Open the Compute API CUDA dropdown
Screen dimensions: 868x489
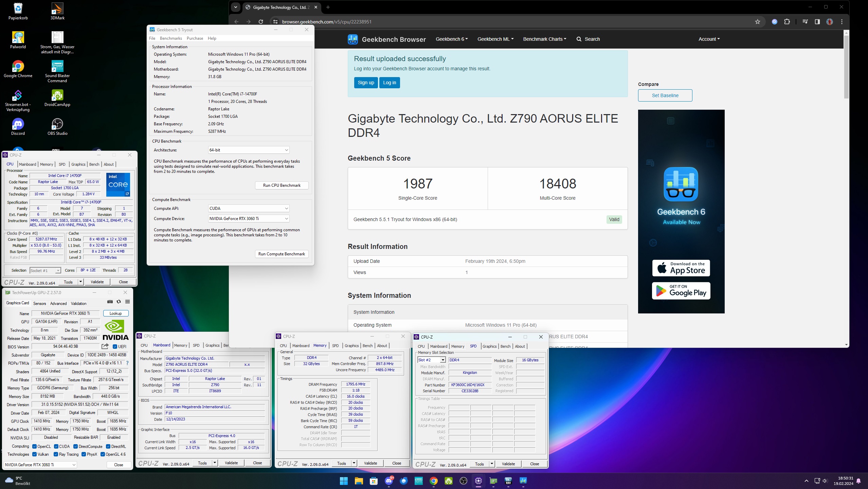coord(249,209)
